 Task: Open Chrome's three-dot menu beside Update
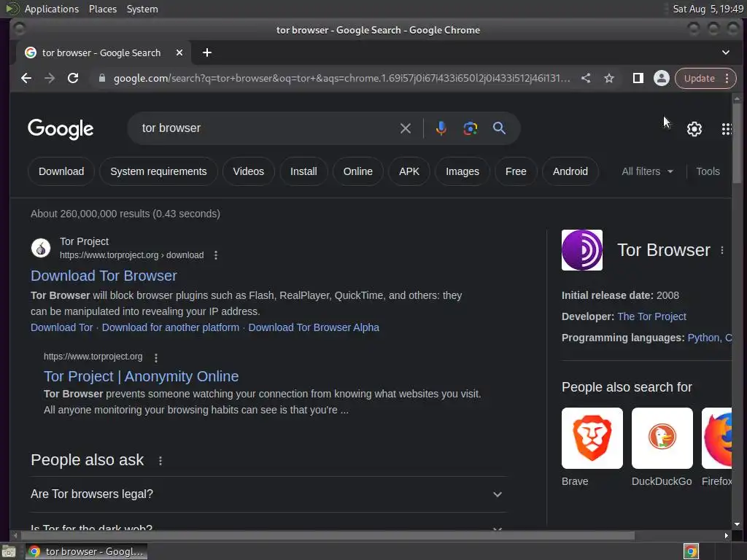coord(727,79)
